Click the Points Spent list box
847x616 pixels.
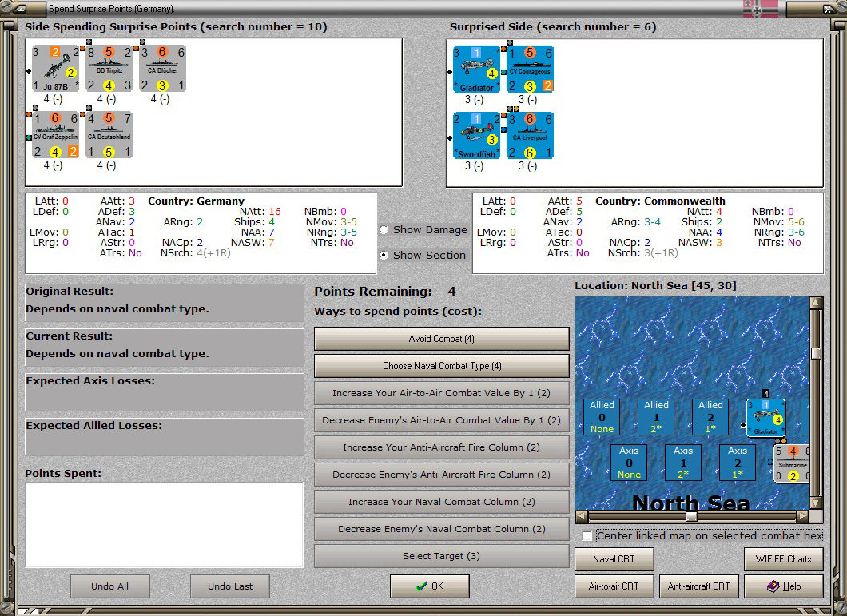click(x=165, y=525)
